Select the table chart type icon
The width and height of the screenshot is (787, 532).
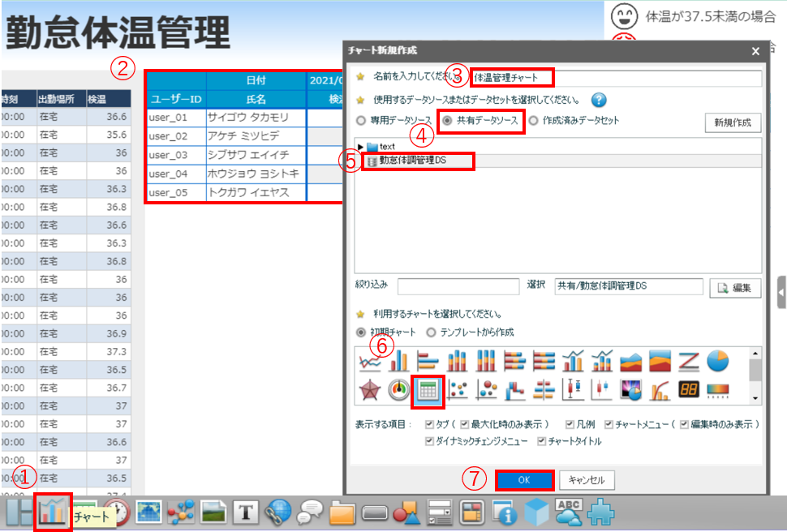(428, 391)
